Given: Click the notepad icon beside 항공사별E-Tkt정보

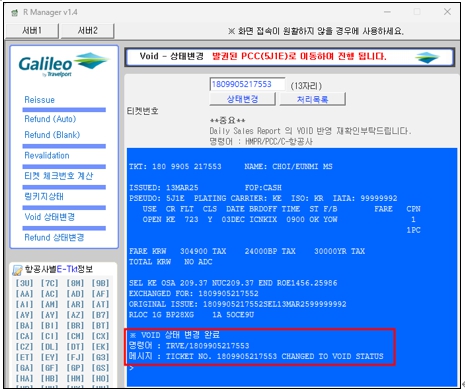Looking at the screenshot, I should click(17, 270).
